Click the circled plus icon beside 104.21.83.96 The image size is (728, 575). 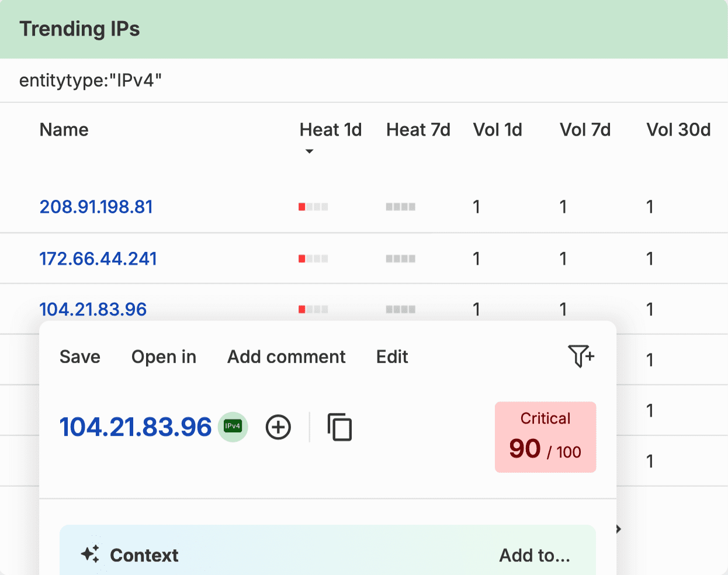(x=278, y=427)
